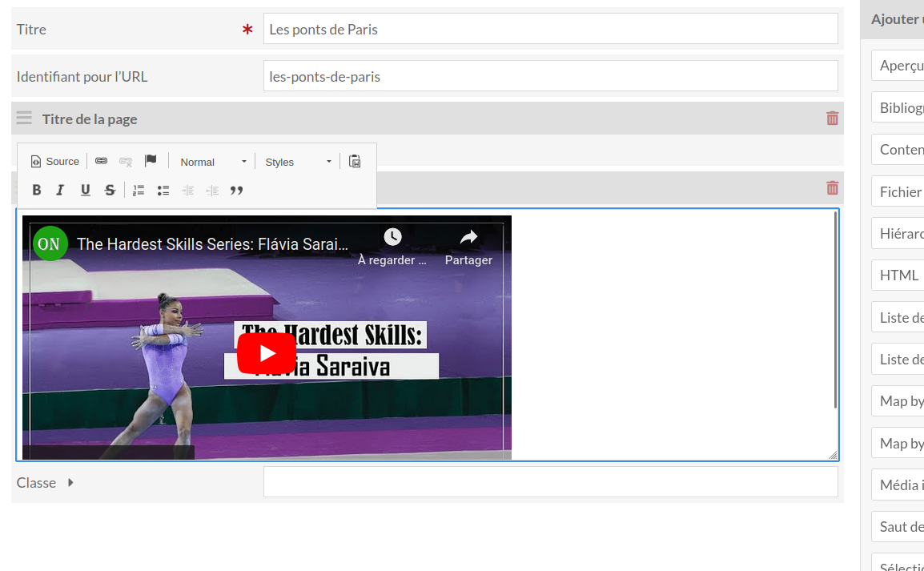Add an HTML block
The image size is (924, 571).
(898, 275)
